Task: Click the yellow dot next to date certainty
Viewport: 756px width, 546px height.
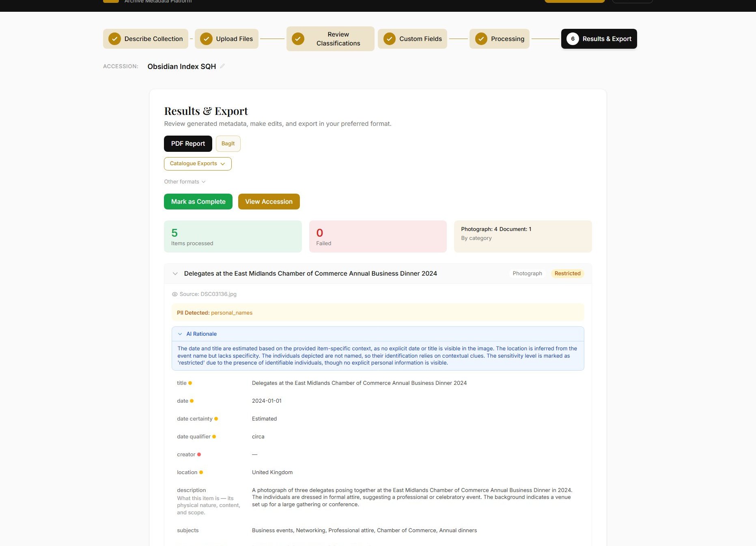Action: pyautogui.click(x=216, y=419)
